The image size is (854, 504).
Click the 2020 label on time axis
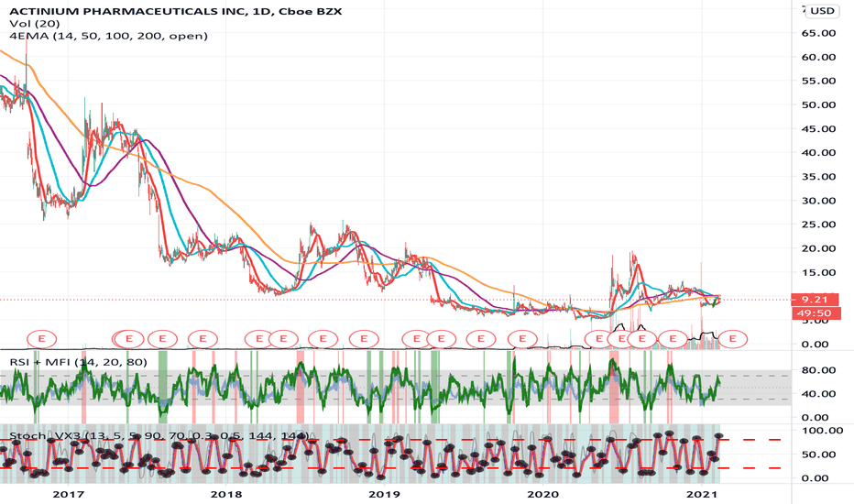(x=542, y=494)
